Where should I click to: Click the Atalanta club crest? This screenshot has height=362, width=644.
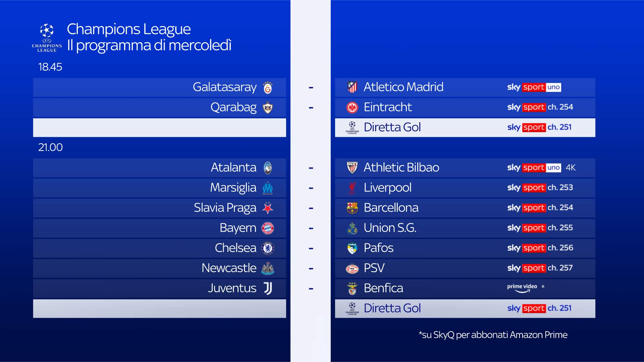point(268,168)
